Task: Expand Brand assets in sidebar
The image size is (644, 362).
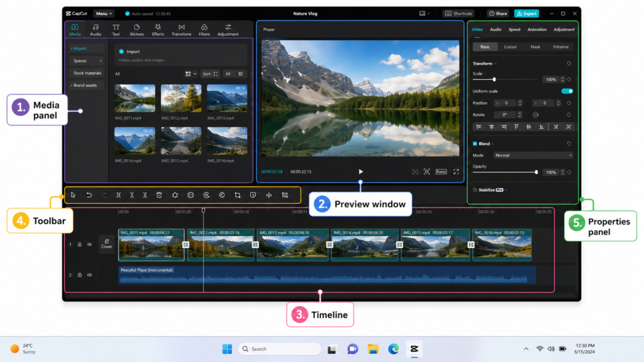Action: pos(87,85)
